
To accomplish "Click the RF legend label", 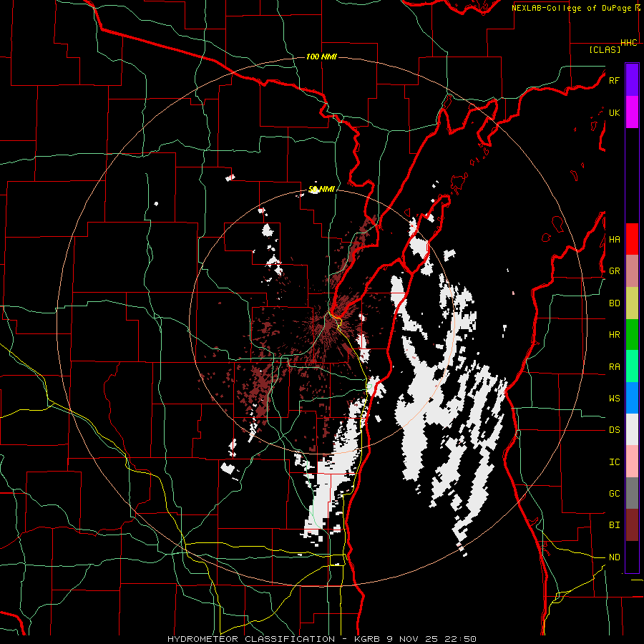I will click(x=614, y=80).
